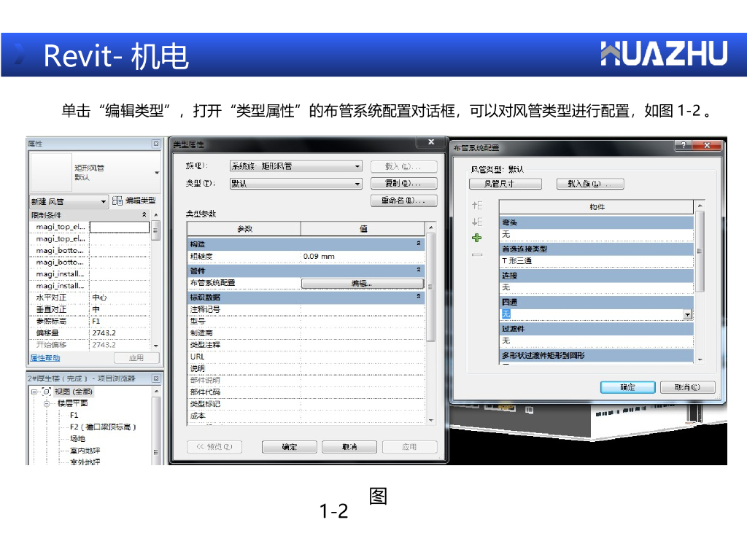
Task: Click the 载入族 button
Action: [590, 184]
